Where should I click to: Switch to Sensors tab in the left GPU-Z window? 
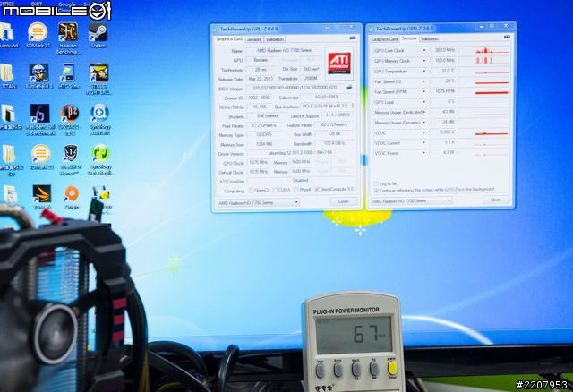[254, 39]
